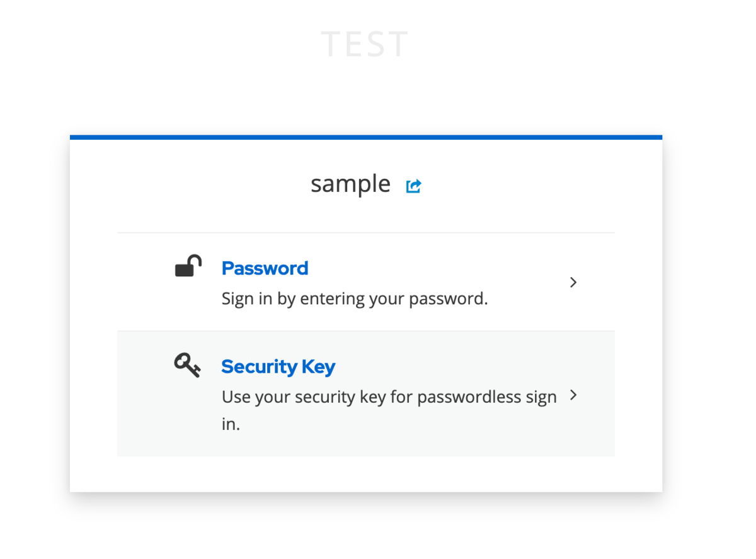Open Security Key option via its chevron
The image size is (756, 559).
(573, 395)
